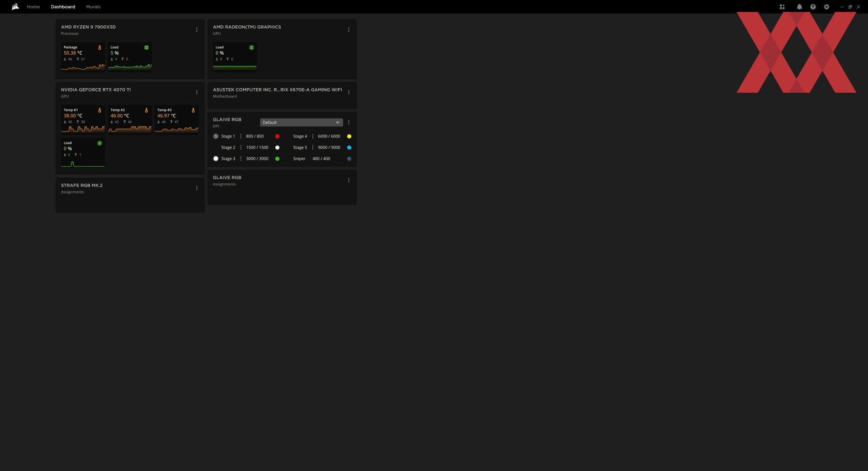Toggle the Stage 3 active DPI indicator

tap(216, 159)
